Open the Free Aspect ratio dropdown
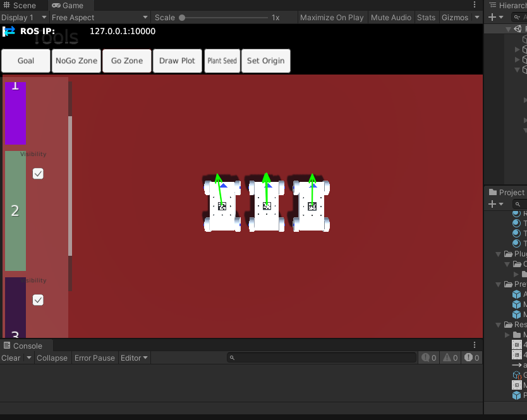Image resolution: width=527 pixels, height=420 pixels. coord(99,18)
